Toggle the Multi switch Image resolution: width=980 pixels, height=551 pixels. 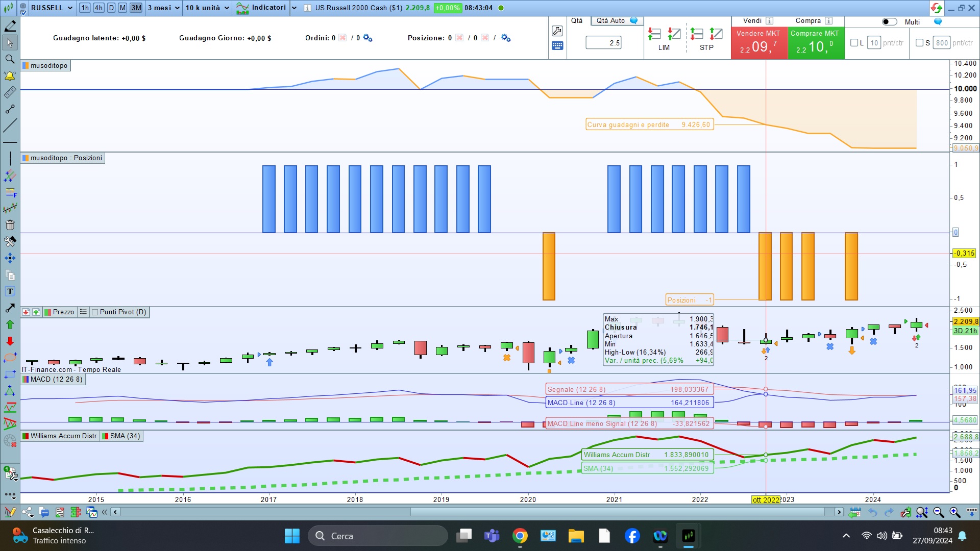pyautogui.click(x=889, y=22)
